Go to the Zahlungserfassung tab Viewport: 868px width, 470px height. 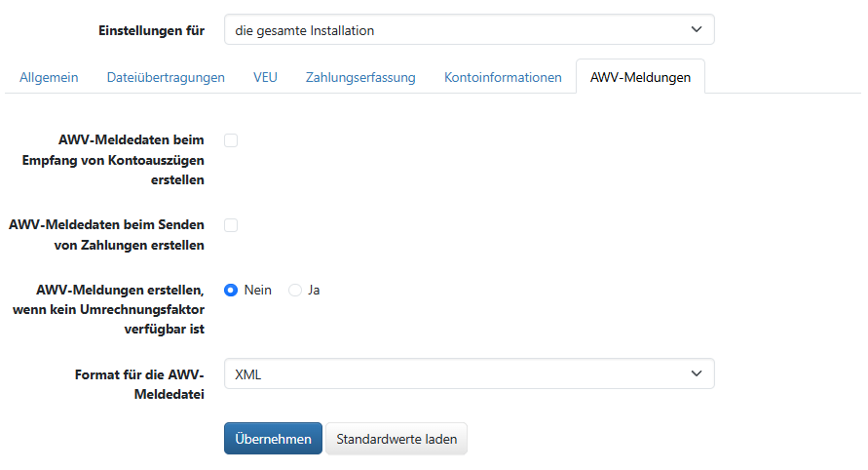(x=360, y=77)
